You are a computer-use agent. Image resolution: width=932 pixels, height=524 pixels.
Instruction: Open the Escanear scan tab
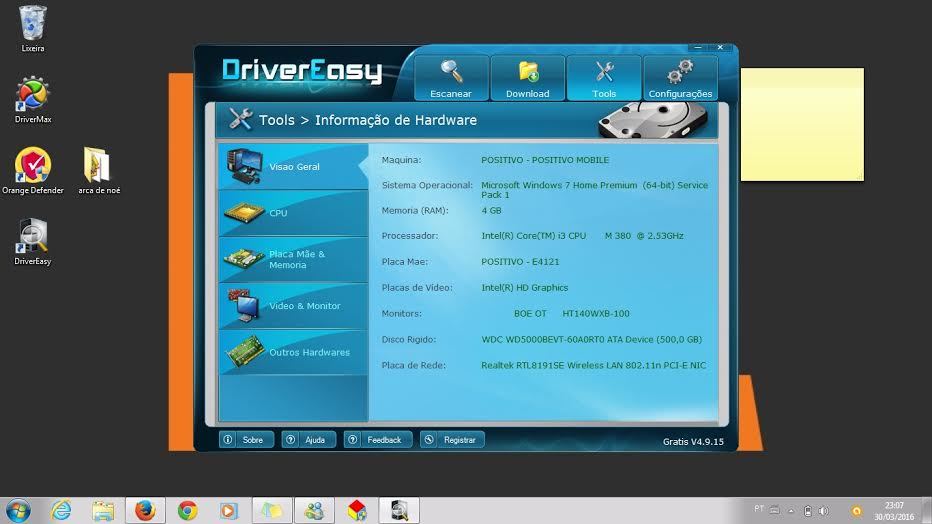click(451, 78)
